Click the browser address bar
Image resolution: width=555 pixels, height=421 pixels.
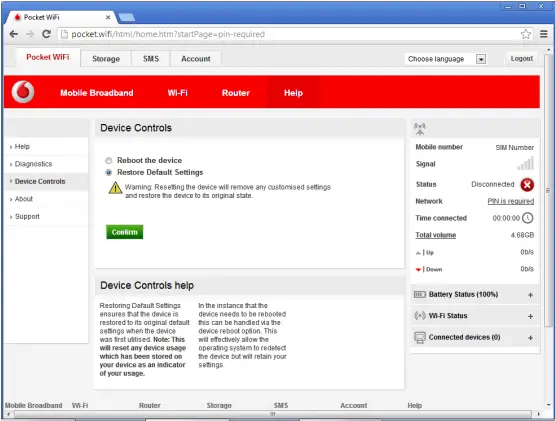[290, 34]
